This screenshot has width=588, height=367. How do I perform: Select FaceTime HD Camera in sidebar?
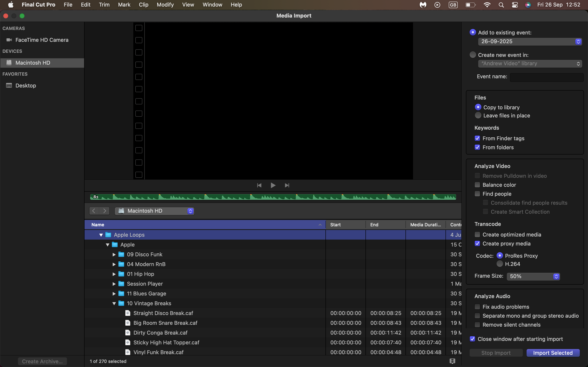point(42,40)
